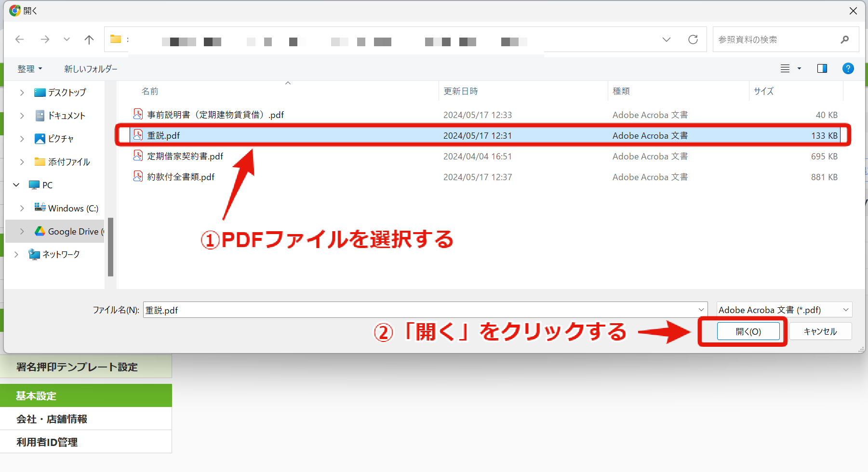Expand the Google Drive node
The width and height of the screenshot is (868, 472).
22,231
